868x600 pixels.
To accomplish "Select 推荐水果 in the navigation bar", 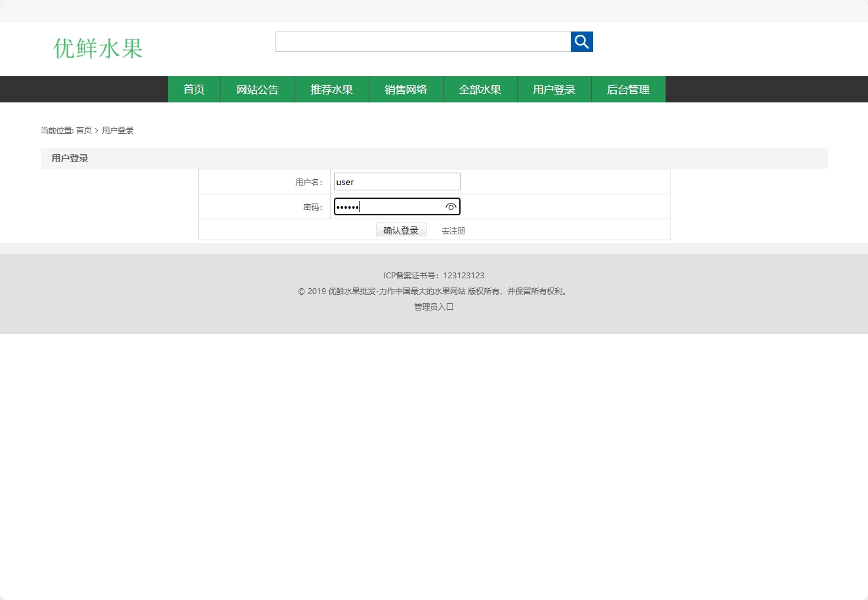I will click(x=331, y=89).
